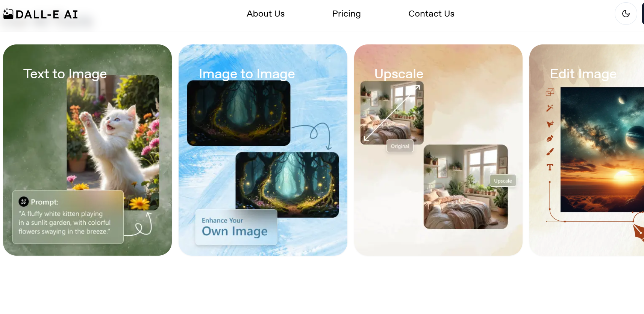Select the layers icon in Edit Image card
Screen dimensions: 644x314
pos(550,92)
